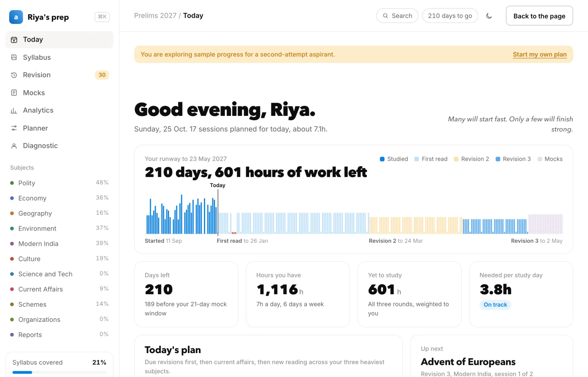Open the Environment subject
The height and width of the screenshot is (377, 588).
[60, 228]
